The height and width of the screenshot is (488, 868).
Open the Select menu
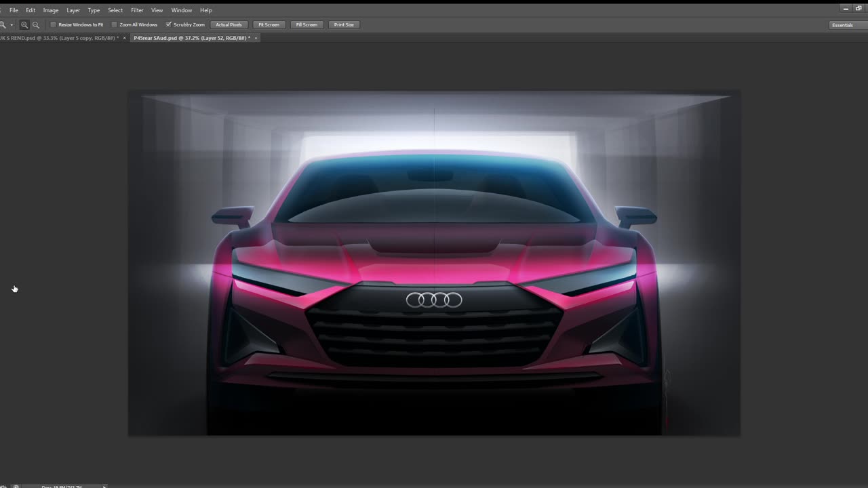(x=115, y=10)
